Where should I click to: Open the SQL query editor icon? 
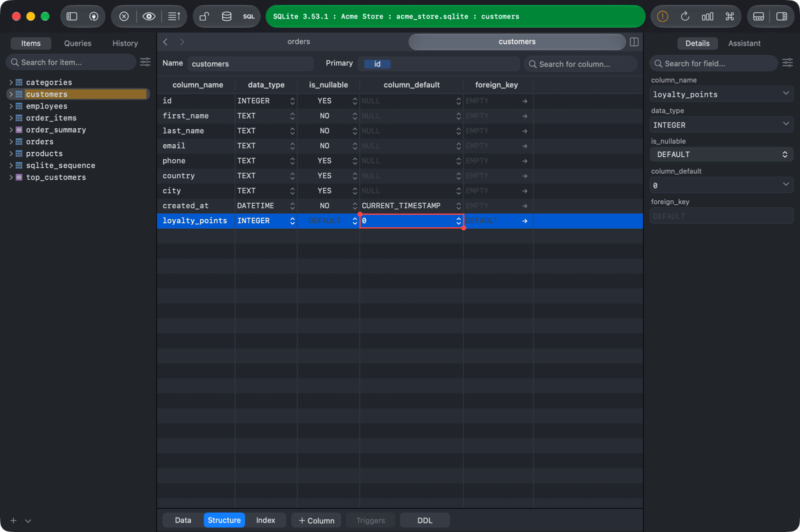pyautogui.click(x=249, y=16)
